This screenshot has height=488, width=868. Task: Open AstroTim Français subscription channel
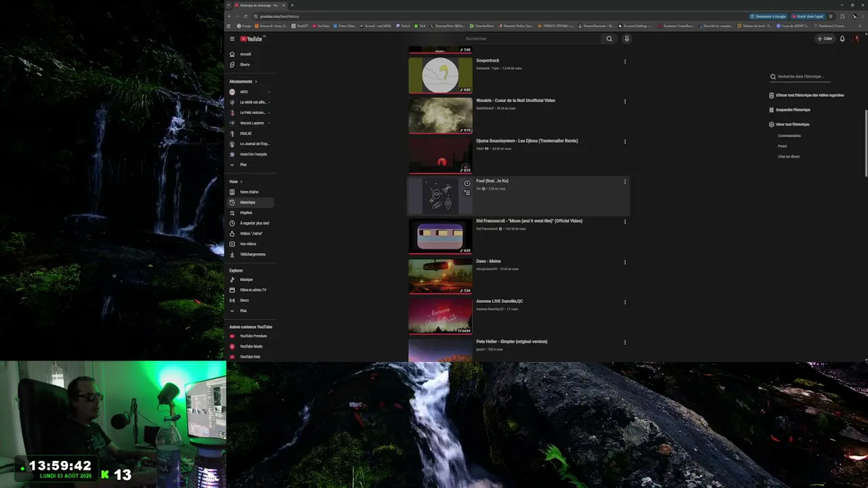[x=251, y=154]
